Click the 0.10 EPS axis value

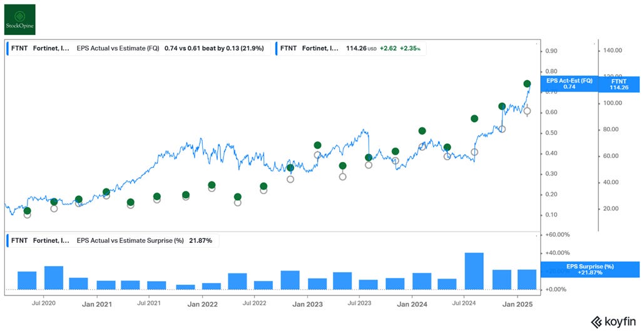point(553,215)
